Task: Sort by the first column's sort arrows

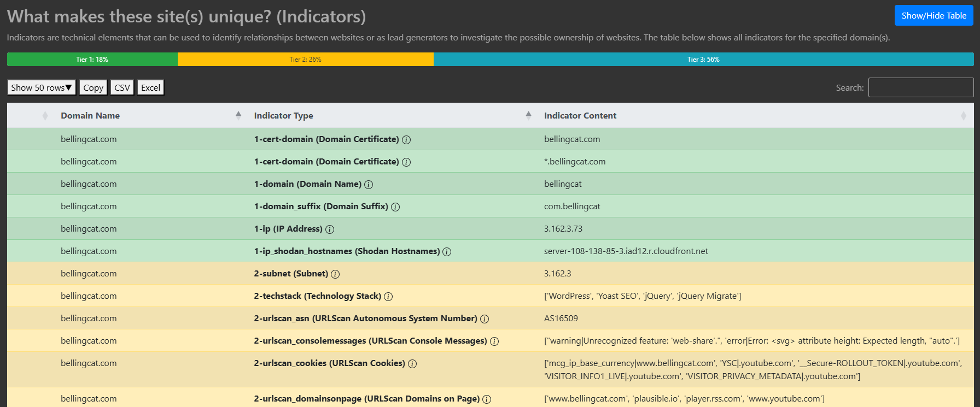Action: (x=45, y=116)
